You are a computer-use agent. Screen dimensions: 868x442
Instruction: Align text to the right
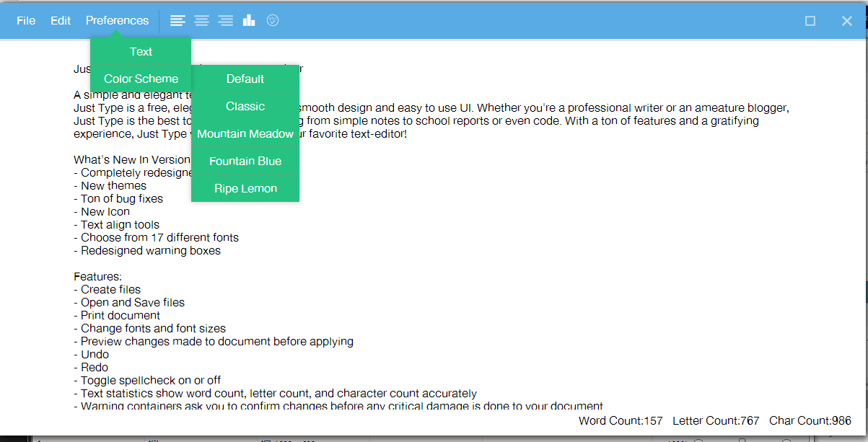click(226, 20)
